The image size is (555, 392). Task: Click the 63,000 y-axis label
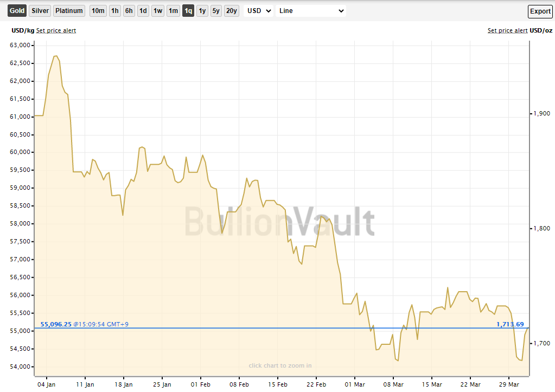20,46
